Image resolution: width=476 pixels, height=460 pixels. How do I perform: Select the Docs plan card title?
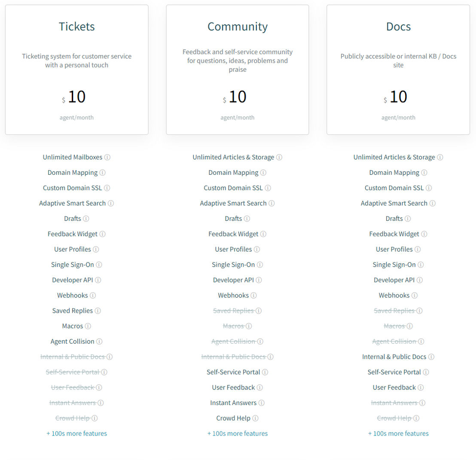(x=398, y=26)
